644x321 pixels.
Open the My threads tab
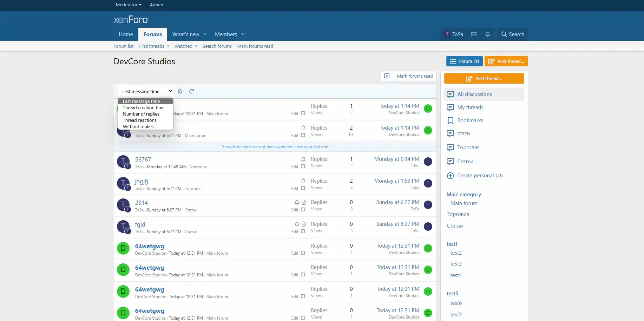[470, 107]
